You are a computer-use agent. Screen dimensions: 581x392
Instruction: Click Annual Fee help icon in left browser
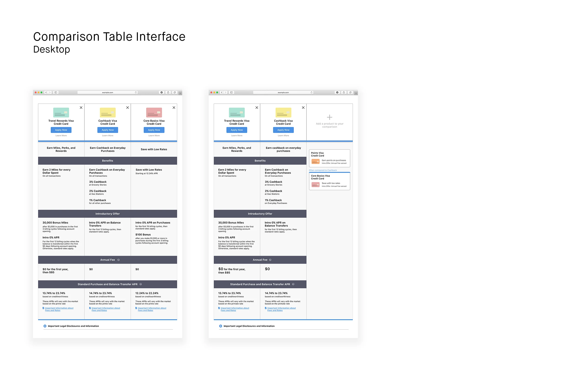click(x=119, y=260)
